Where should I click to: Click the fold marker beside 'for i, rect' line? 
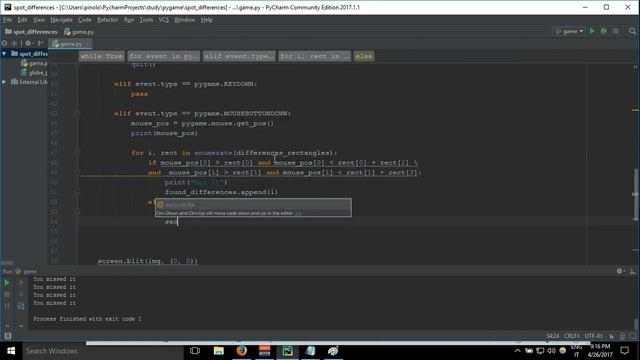click(x=77, y=152)
